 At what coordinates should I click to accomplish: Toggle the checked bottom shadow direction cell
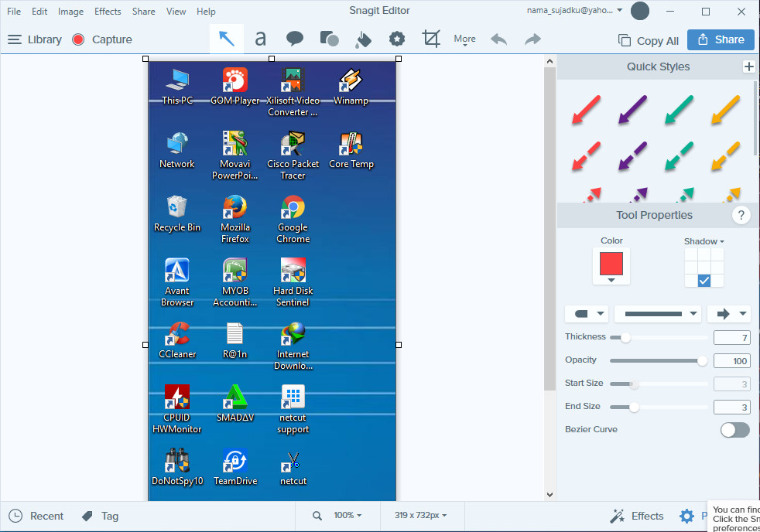704,280
